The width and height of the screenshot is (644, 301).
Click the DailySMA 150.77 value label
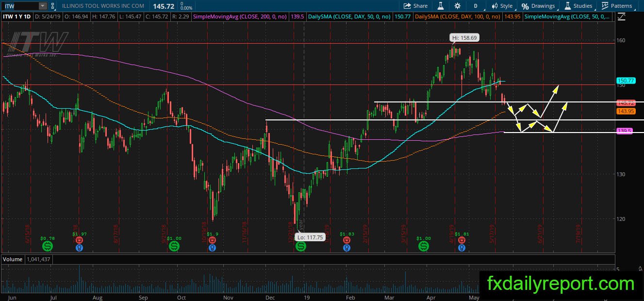tap(402, 17)
